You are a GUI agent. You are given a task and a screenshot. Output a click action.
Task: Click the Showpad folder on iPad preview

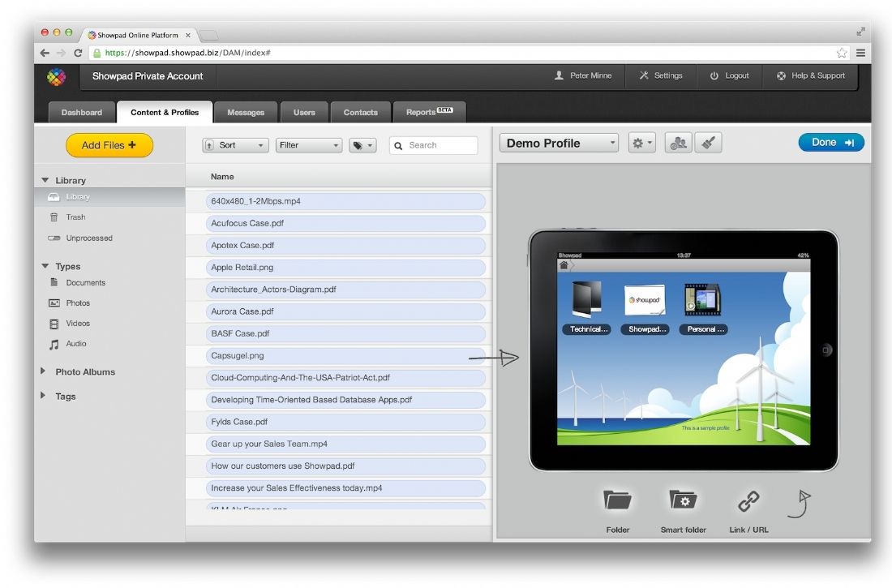[x=645, y=307]
